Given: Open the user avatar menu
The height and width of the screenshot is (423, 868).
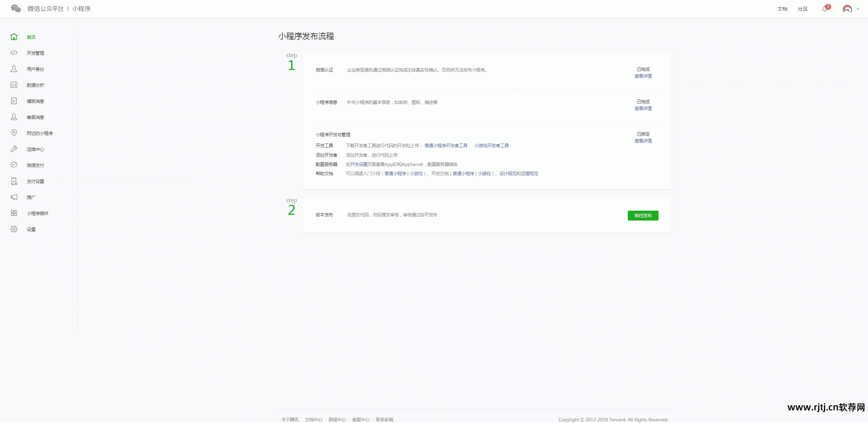Looking at the screenshot, I should click(847, 9).
